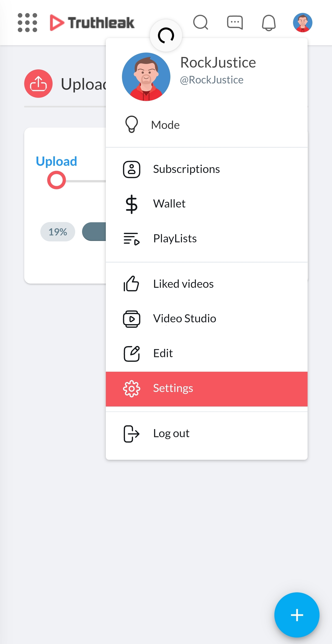The width and height of the screenshot is (332, 644).
Task: Select the Edit profile option
Action: pyautogui.click(x=163, y=353)
